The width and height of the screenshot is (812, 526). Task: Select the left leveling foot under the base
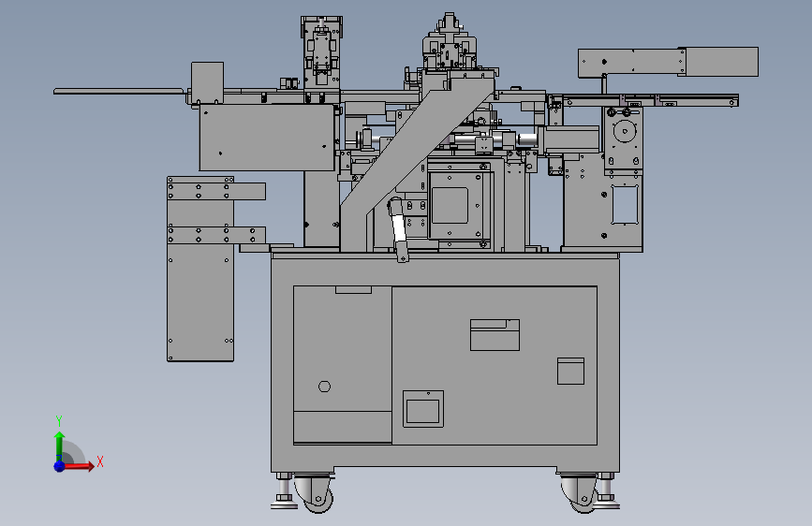tap(284, 490)
